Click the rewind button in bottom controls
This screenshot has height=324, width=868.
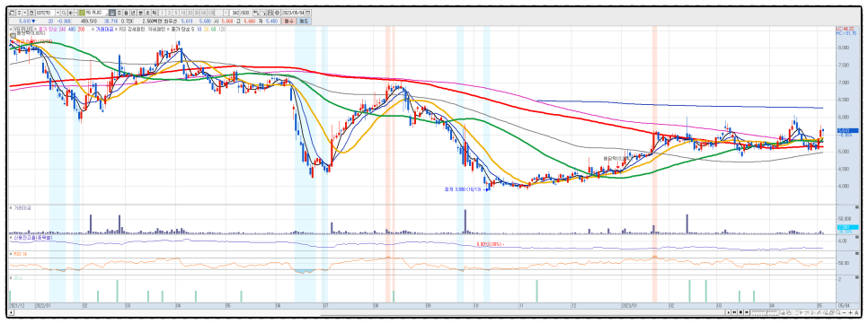pyautogui.click(x=735, y=312)
